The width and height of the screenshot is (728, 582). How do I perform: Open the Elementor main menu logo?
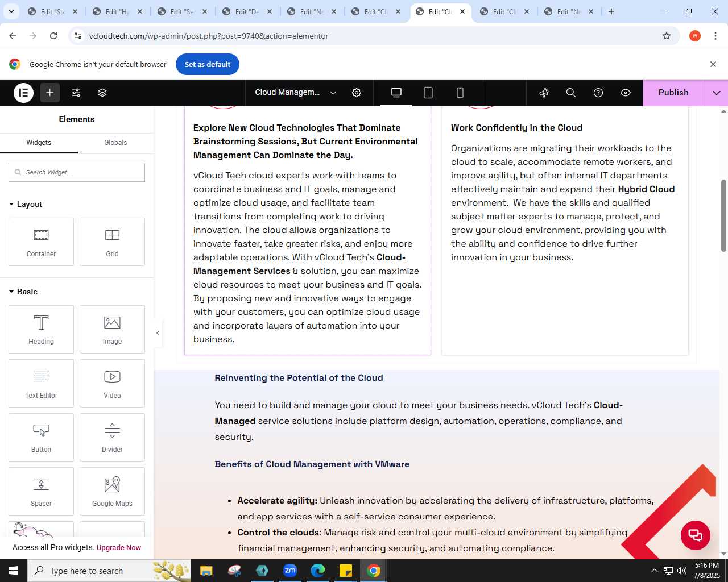pyautogui.click(x=24, y=93)
